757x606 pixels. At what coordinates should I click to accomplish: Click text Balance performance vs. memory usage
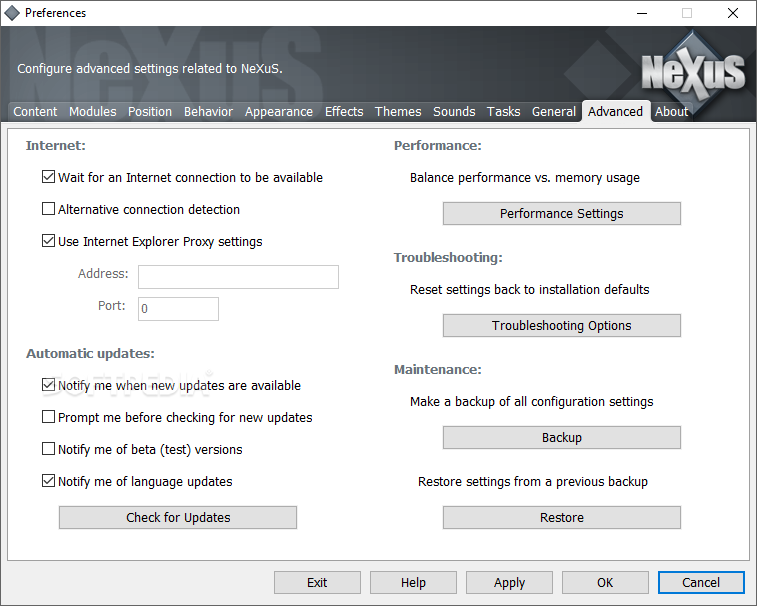pyautogui.click(x=525, y=178)
